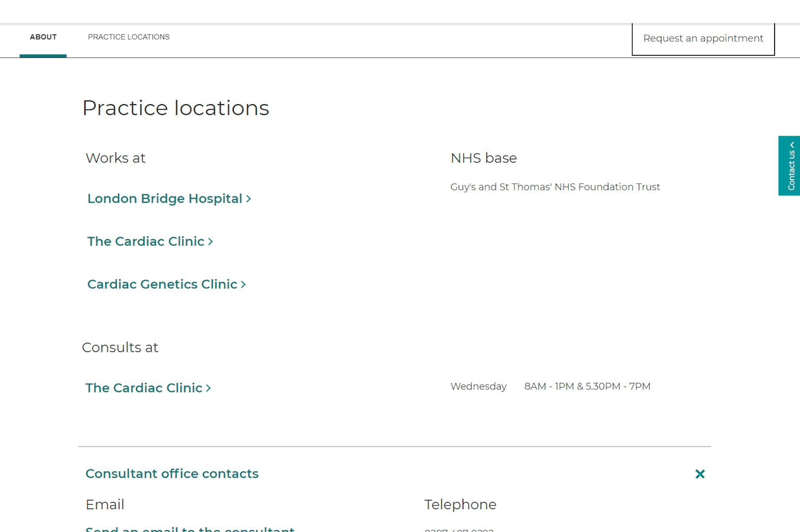Open the London Bridge Hospital link
Image resolution: width=800 pixels, height=532 pixels.
point(165,199)
